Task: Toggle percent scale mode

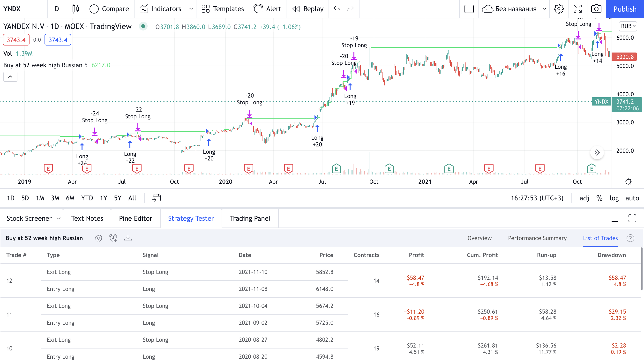Action: pos(599,198)
